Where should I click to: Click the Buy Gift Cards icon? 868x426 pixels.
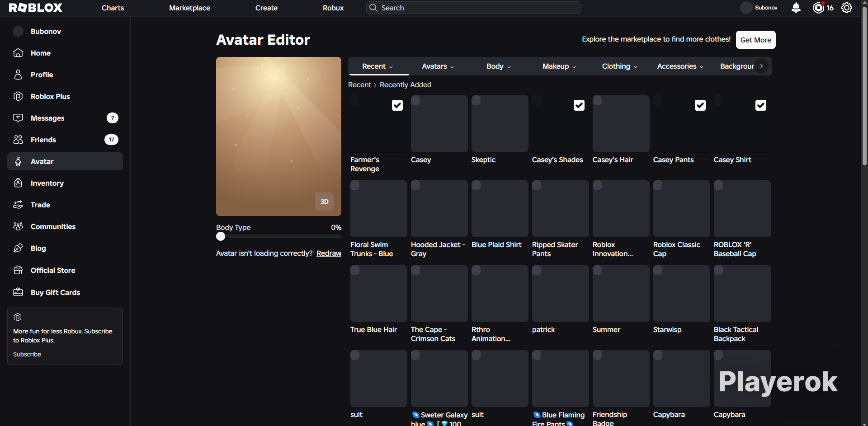[18, 292]
